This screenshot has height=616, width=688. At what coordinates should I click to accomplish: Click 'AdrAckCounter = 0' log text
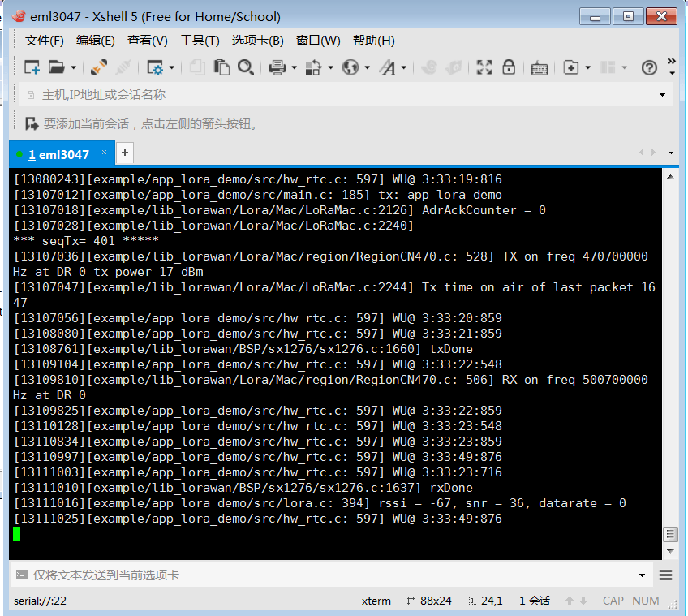tap(484, 210)
